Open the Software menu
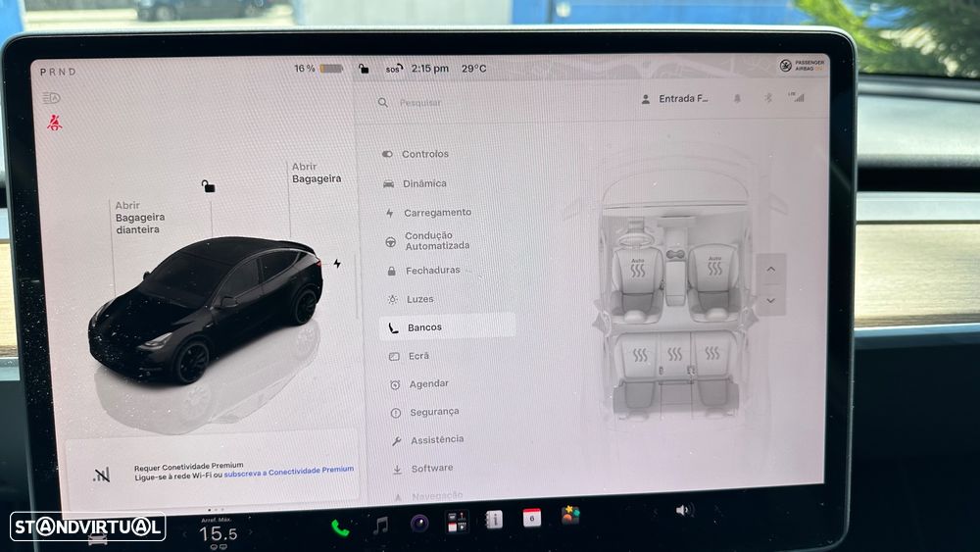980x552 pixels. coord(423,469)
